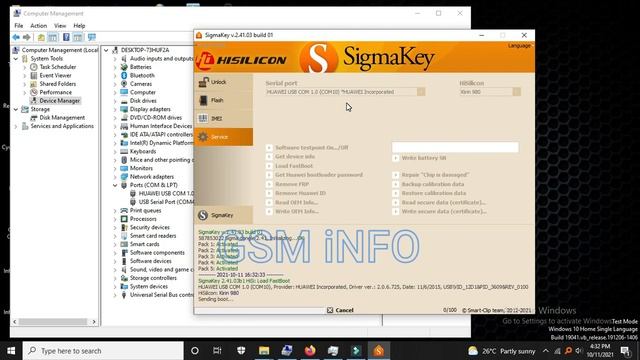Image resolution: width=640 pixels, height=360 pixels.
Task: Expand the Disk drives device category
Action: [115, 101]
